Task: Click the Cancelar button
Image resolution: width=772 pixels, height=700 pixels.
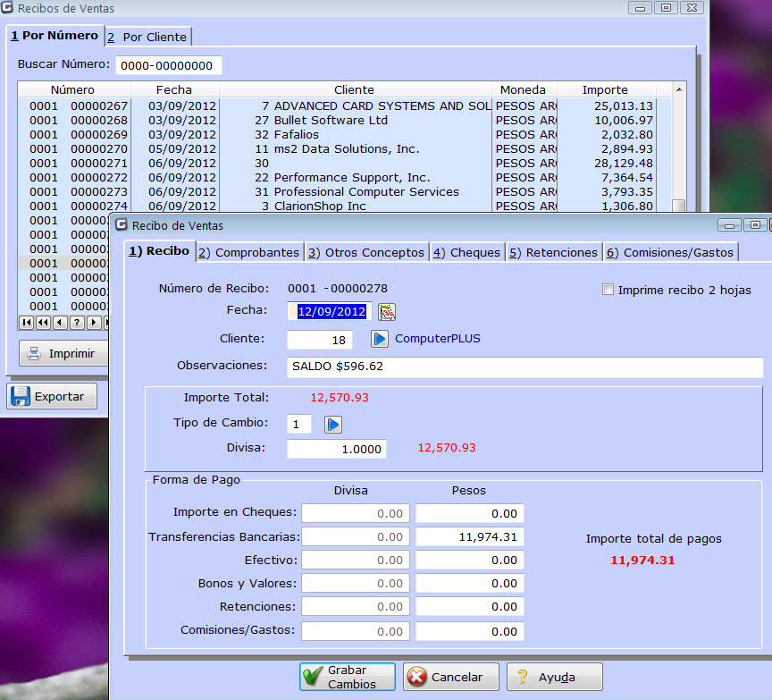Action: click(x=450, y=677)
